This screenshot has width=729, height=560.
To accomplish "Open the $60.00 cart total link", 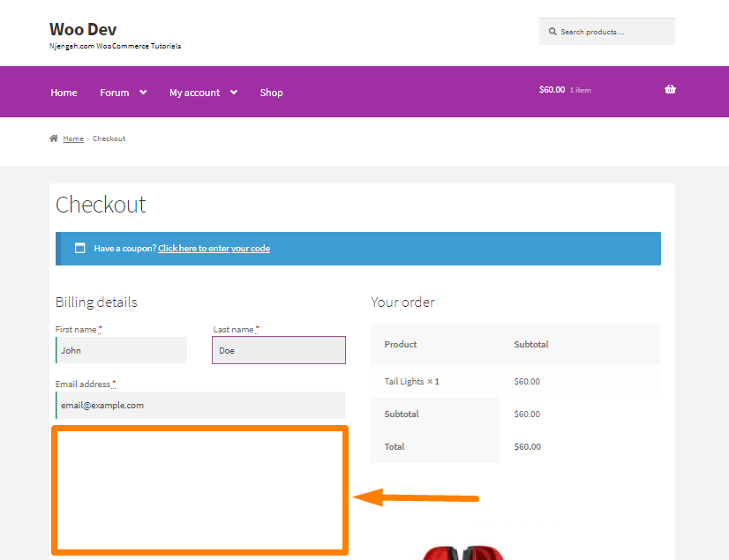I will click(552, 90).
